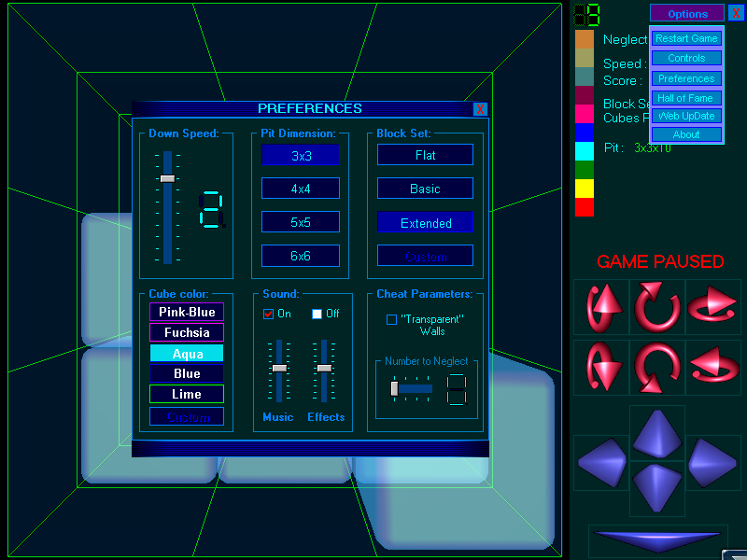Choose the Custom block set
The image size is (747, 560).
click(x=426, y=256)
